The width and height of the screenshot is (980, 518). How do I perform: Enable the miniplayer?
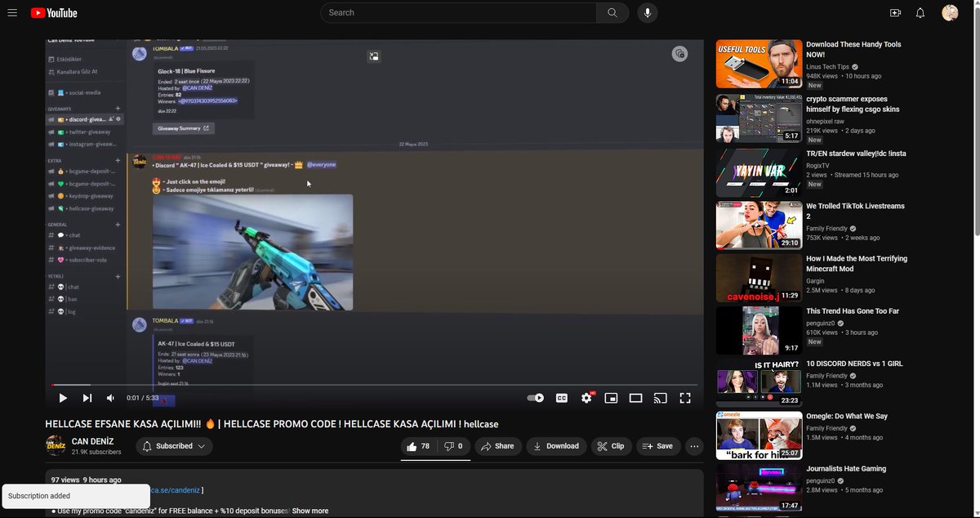pyautogui.click(x=611, y=398)
